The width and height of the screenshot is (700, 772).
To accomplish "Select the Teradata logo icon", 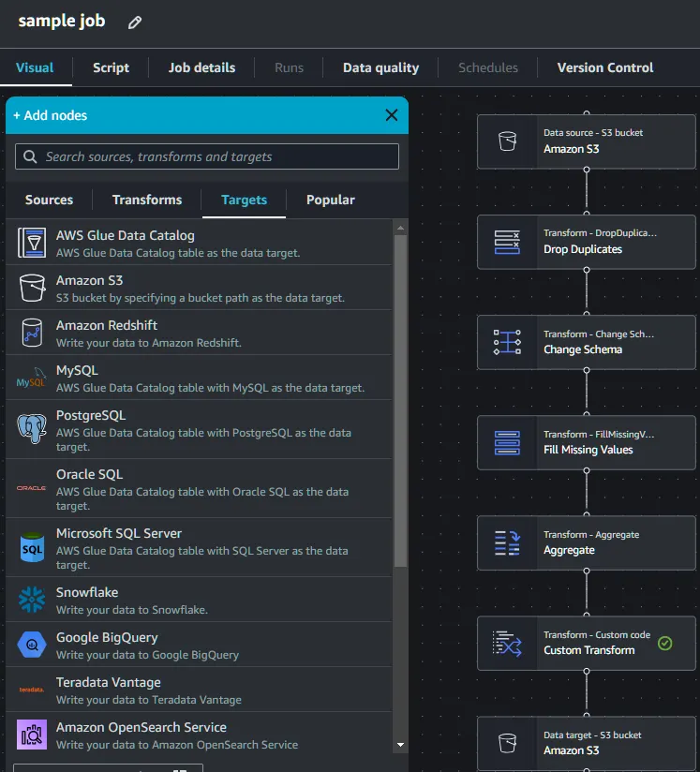I will click(x=32, y=690).
